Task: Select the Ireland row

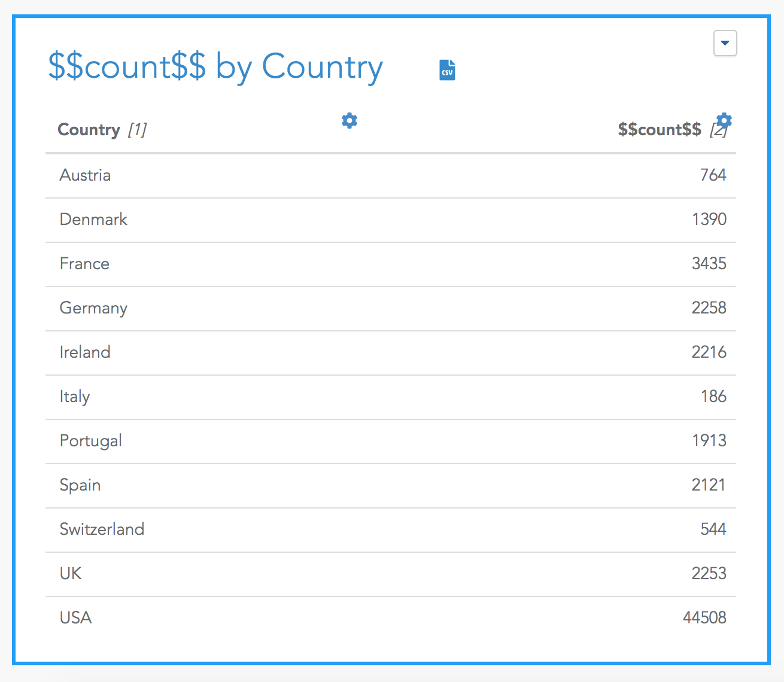Action: [x=391, y=353]
